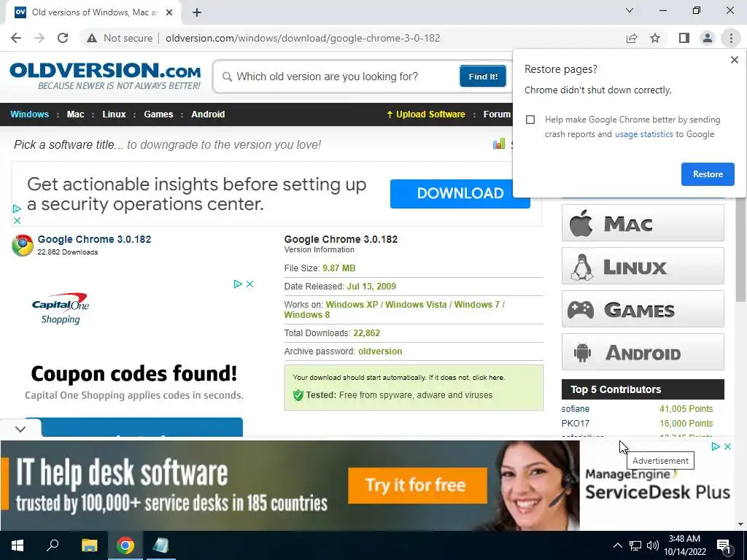The width and height of the screenshot is (747, 560).
Task: Click the AdChoices icon on Capital One ad
Action: click(x=238, y=284)
